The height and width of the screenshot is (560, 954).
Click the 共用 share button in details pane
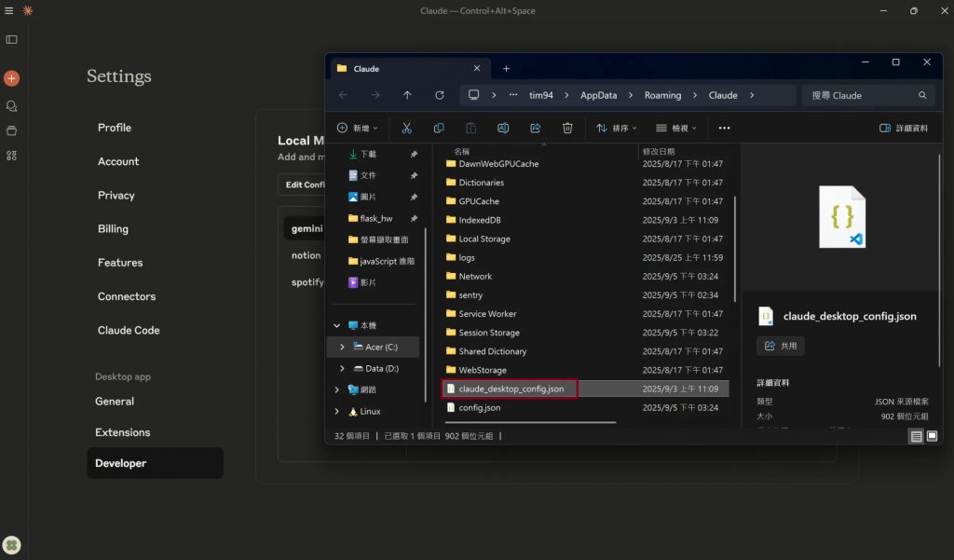[x=781, y=346]
